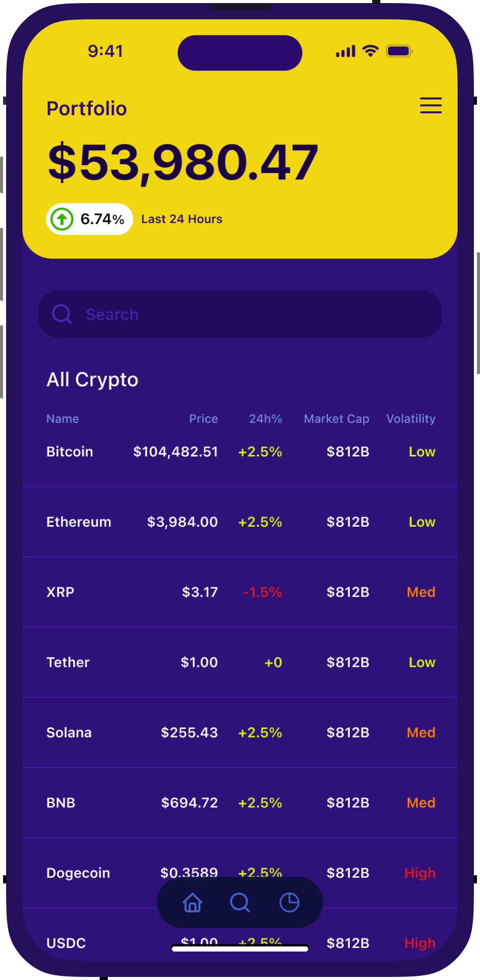Tap the search icon in bottom navigation
This screenshot has width=480, height=980.
(240, 903)
